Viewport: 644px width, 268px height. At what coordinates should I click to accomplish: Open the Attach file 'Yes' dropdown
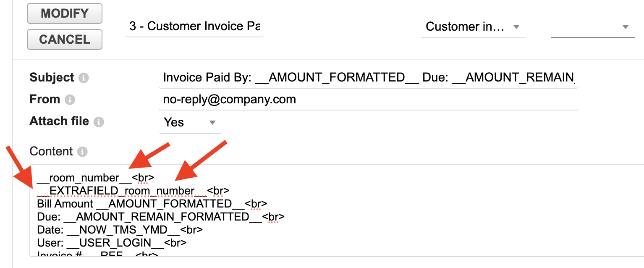click(x=190, y=123)
